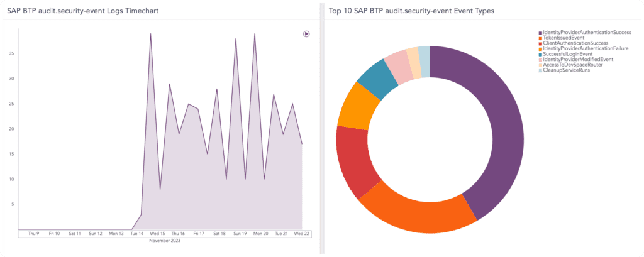The width and height of the screenshot is (644, 257).
Task: Click the Top 10 Event Types title
Action: click(x=411, y=11)
